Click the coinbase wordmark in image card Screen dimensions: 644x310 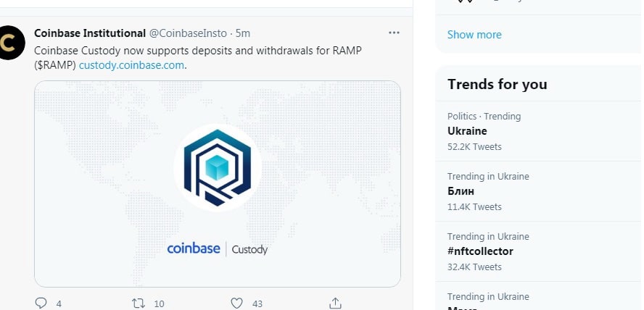coord(194,248)
